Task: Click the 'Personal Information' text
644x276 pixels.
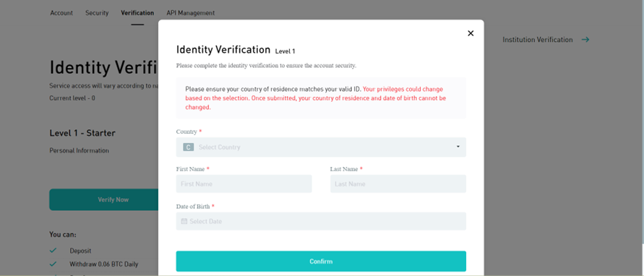Action: (80, 151)
